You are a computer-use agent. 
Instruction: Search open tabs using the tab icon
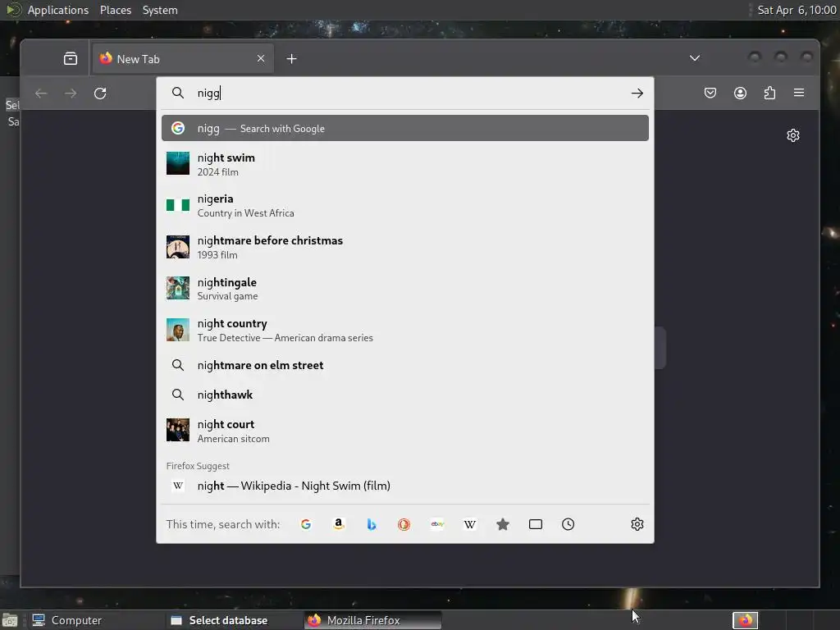(536, 524)
